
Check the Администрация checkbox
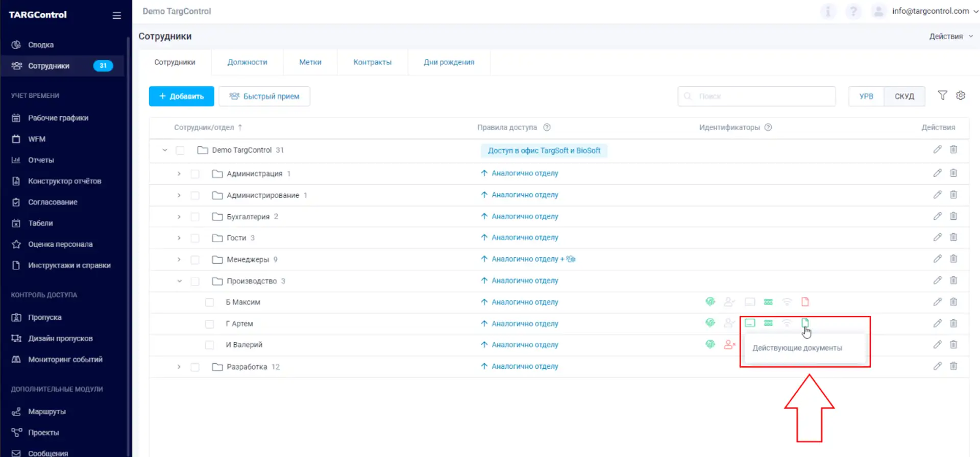[194, 174]
